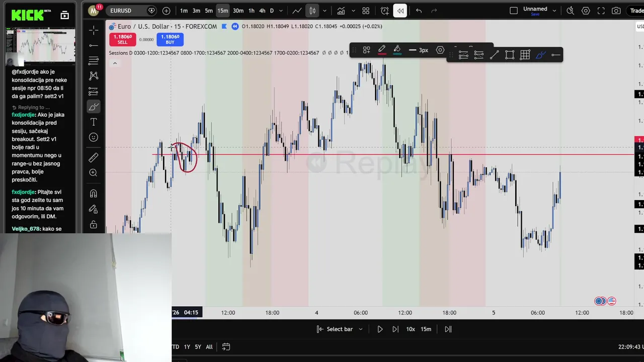Play the bar replay

[380, 329]
